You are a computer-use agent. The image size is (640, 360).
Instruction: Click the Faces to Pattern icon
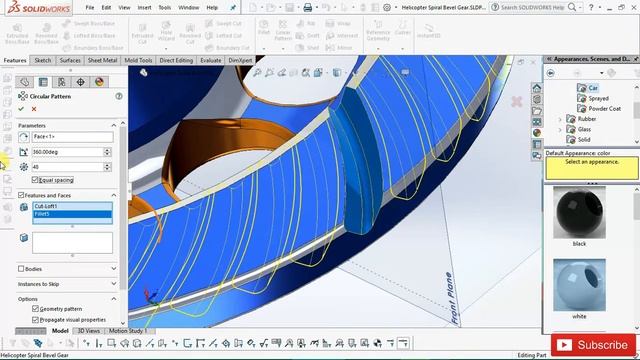click(x=24, y=238)
